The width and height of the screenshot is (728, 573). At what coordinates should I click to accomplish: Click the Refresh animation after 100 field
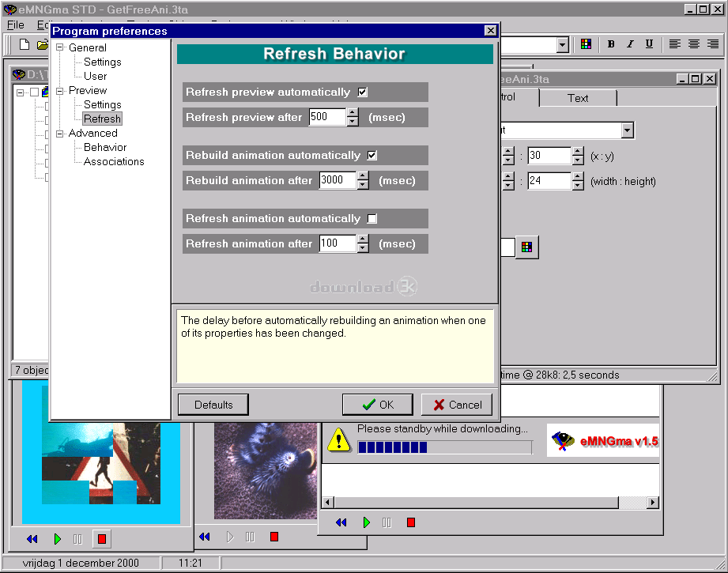[x=338, y=243]
